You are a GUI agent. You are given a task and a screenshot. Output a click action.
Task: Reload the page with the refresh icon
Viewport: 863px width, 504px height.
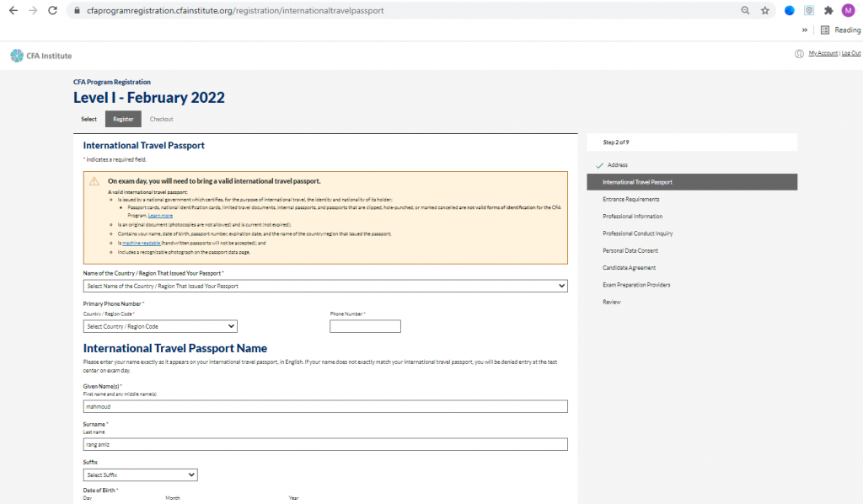coord(53,10)
